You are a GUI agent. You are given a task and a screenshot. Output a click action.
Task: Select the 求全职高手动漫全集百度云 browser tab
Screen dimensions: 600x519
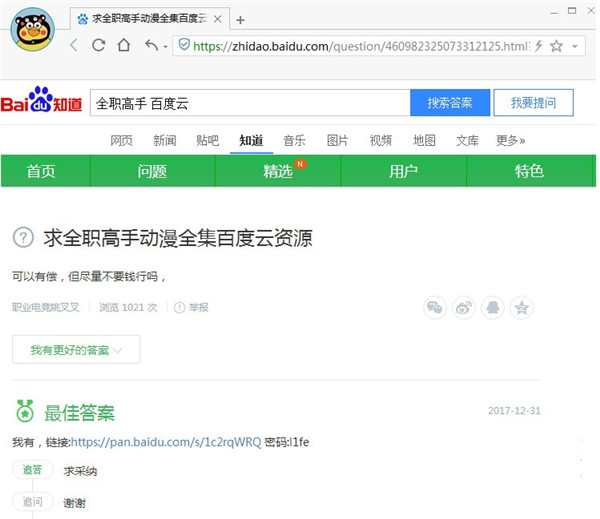[x=150, y=18]
